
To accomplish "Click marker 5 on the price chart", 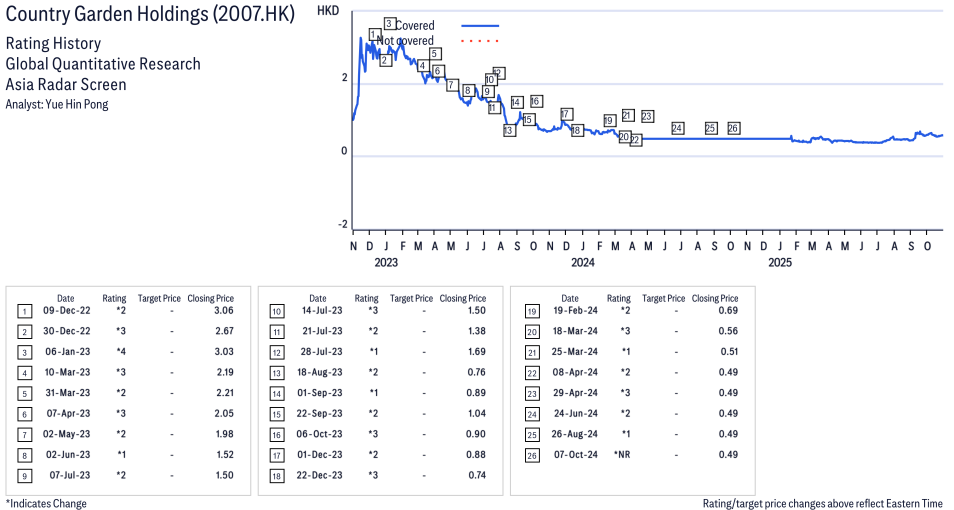I will 435,53.
